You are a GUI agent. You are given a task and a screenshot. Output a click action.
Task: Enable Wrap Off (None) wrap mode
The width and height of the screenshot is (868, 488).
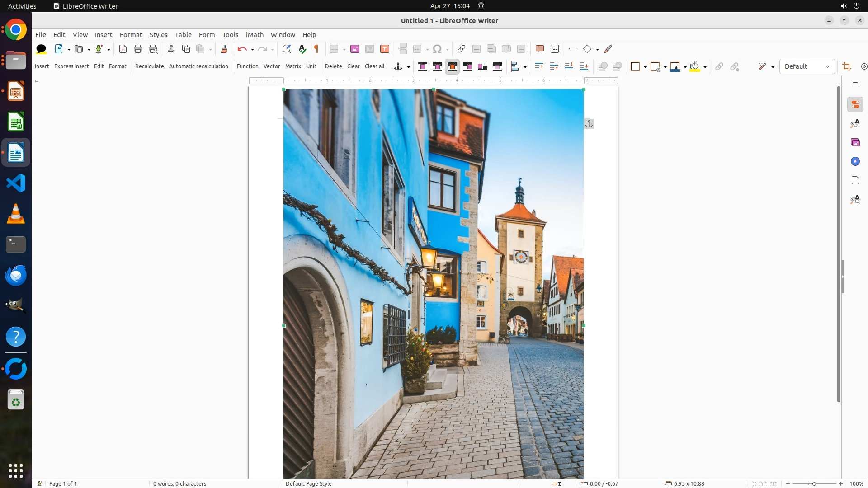click(x=423, y=66)
